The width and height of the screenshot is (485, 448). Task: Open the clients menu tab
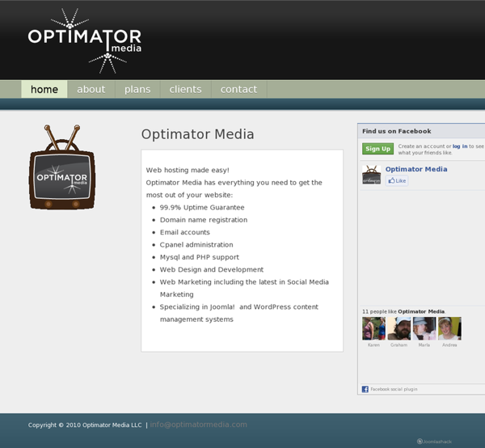(x=186, y=89)
